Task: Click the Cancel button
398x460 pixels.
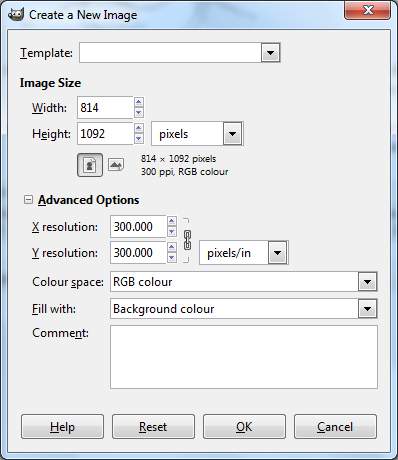Action: point(335,427)
